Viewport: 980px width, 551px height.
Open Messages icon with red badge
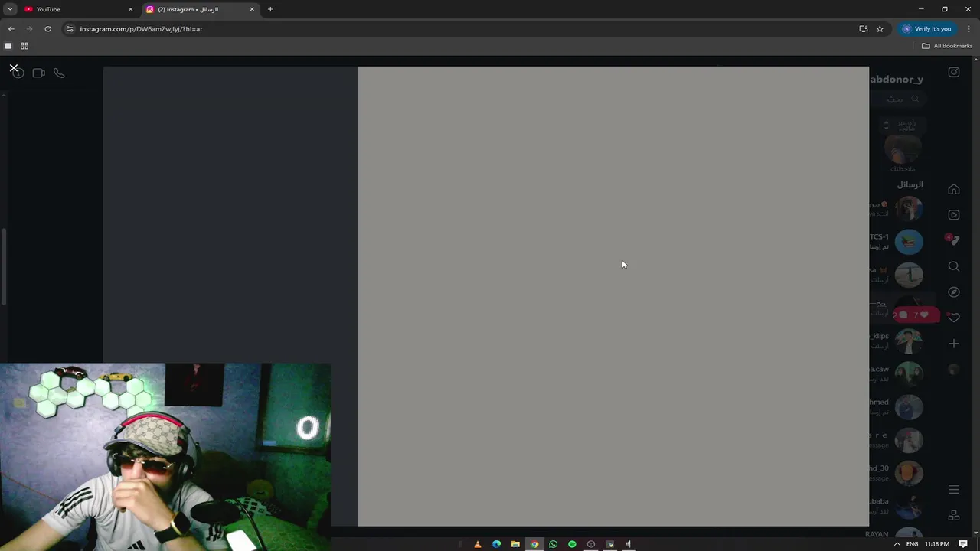[x=953, y=240]
